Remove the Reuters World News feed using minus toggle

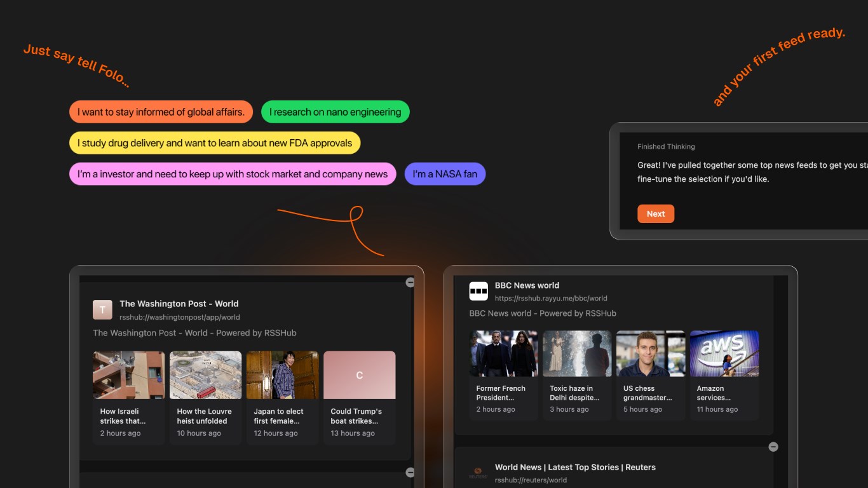[x=773, y=447]
